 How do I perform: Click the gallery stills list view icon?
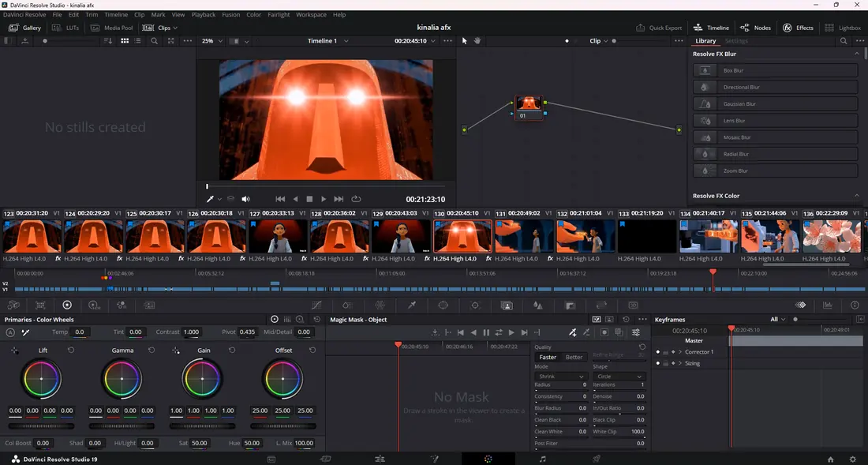coord(137,41)
